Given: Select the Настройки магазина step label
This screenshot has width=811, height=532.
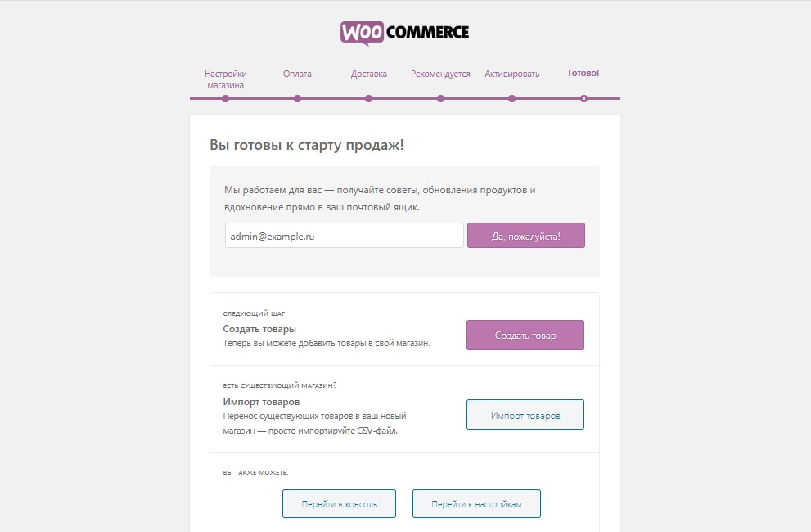Looking at the screenshot, I should 226,79.
